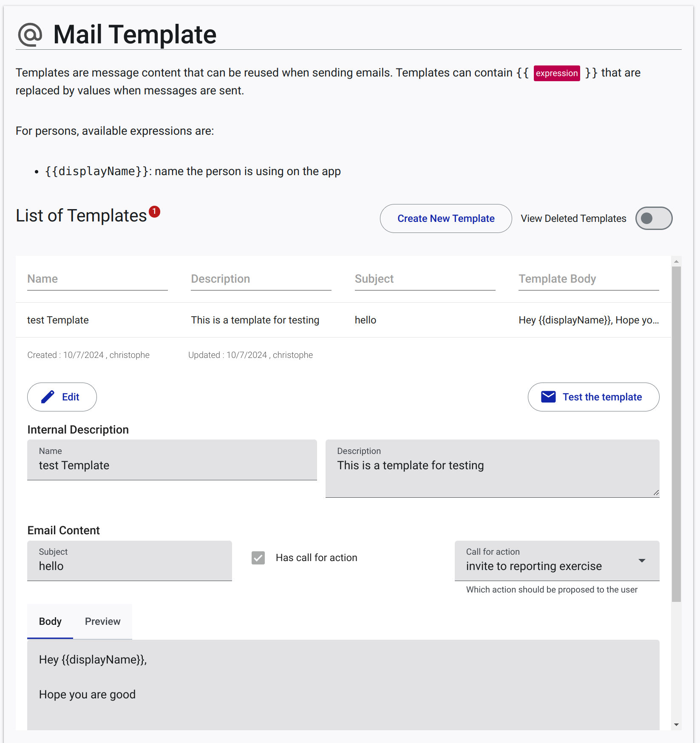Switch to the Preview tab

(102, 621)
